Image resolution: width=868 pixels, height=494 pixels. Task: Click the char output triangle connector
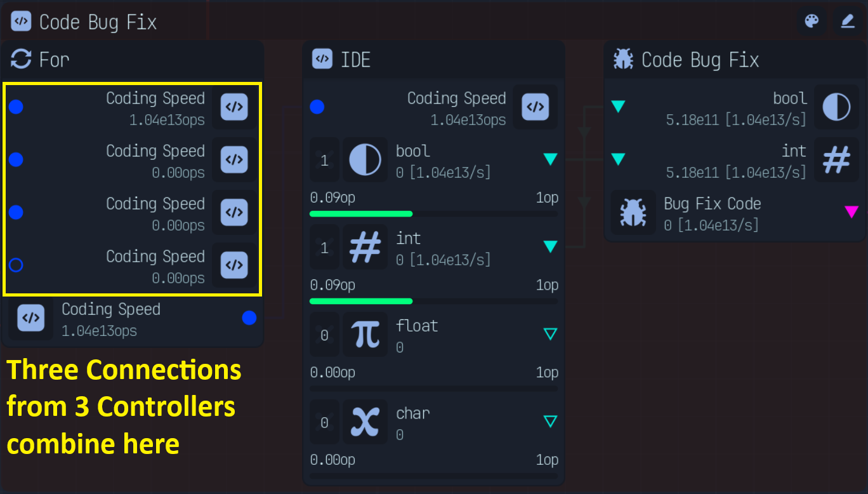[550, 422]
